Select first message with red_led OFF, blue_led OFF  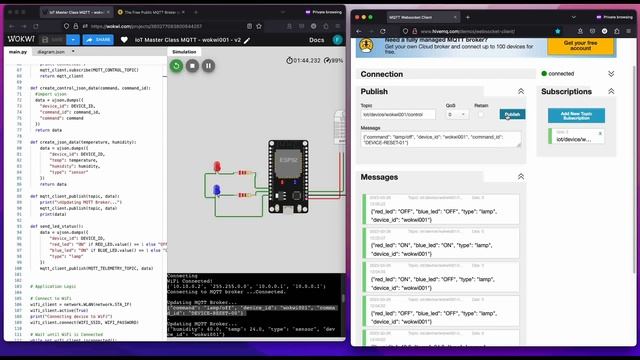[x=441, y=209]
